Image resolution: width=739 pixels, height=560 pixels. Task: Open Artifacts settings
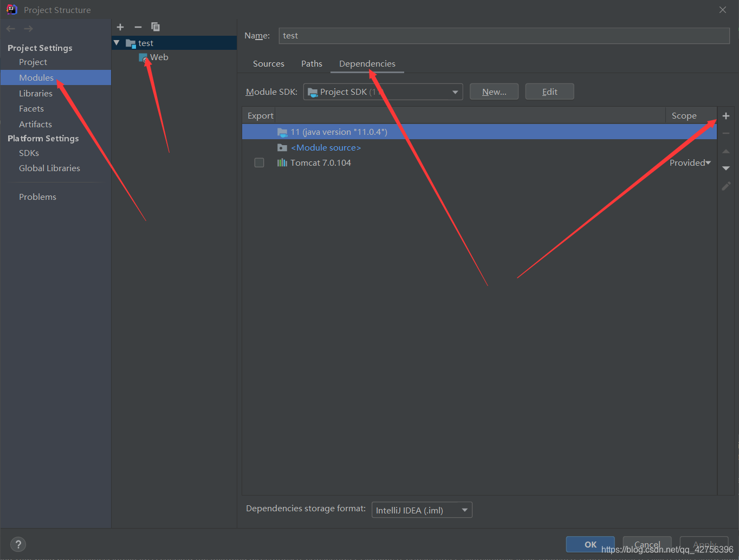35,125
